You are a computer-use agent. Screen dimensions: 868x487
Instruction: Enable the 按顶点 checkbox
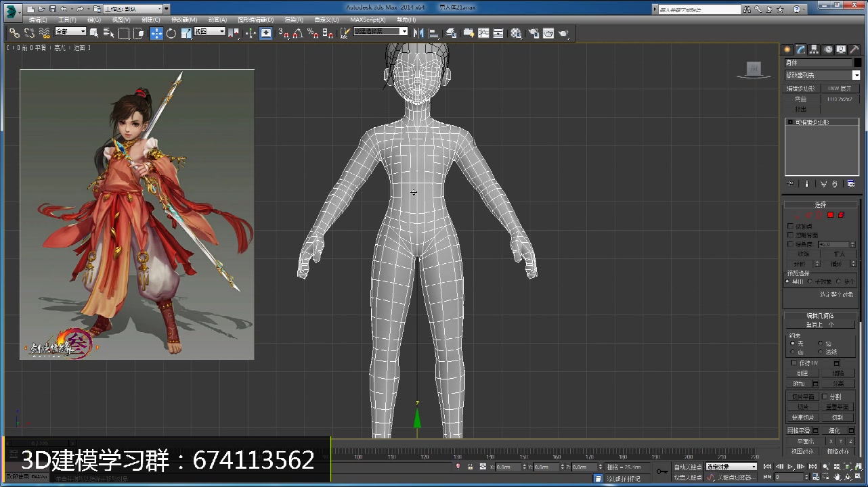(x=790, y=226)
